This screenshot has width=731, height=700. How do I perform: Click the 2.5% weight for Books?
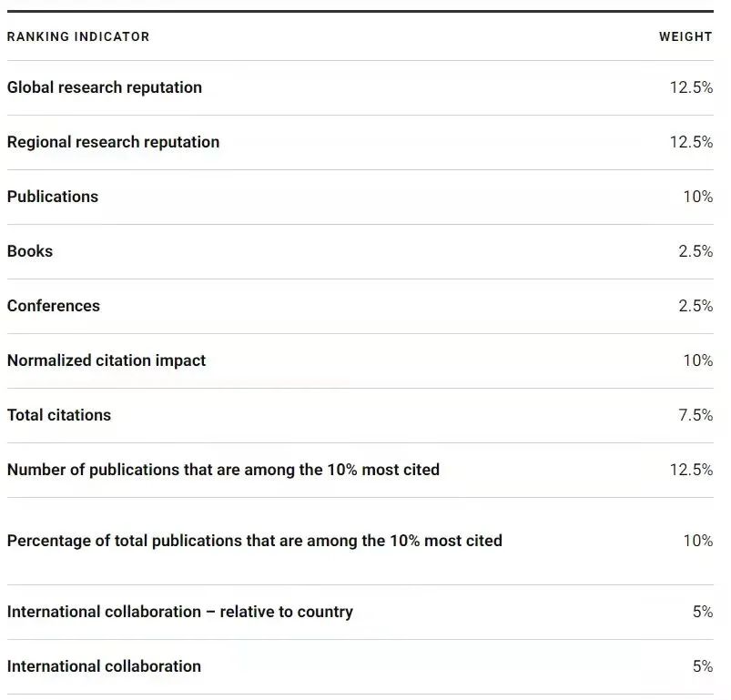tap(695, 251)
